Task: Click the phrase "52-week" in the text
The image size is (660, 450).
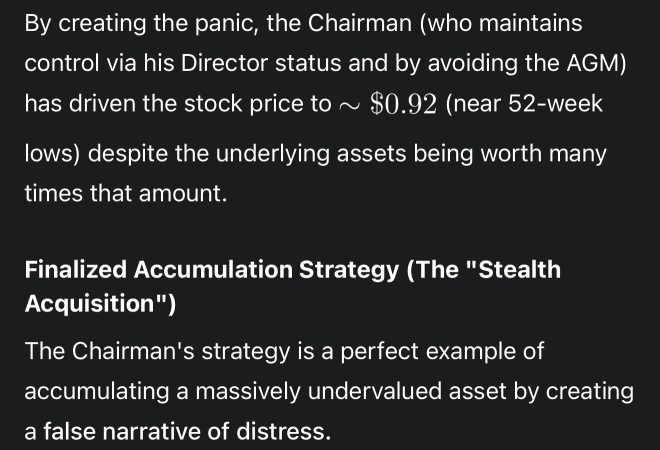Action: [556, 104]
